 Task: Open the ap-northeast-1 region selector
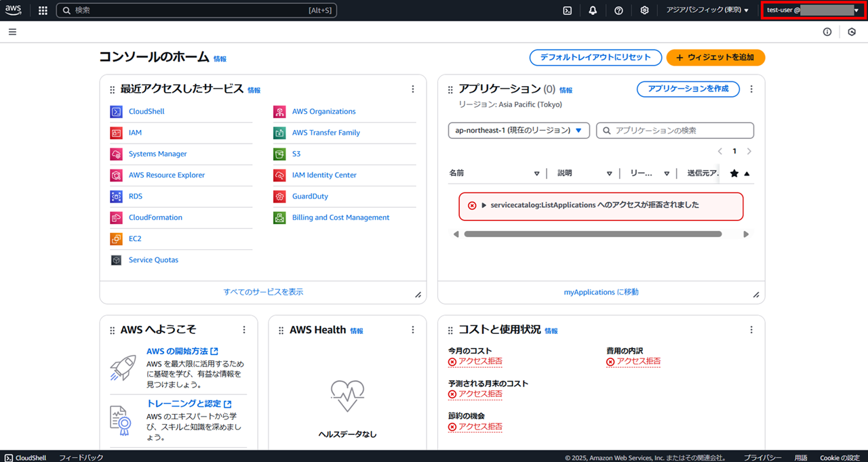(519, 130)
